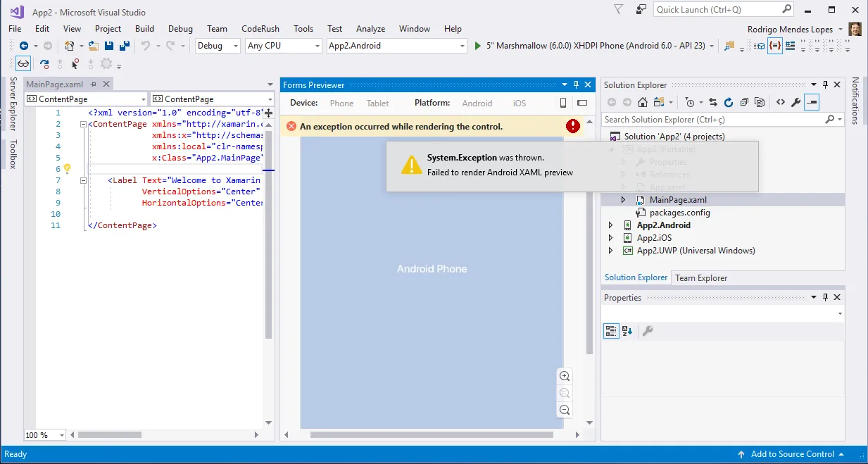Viewport: 868px width, 464px height.
Task: Open the CodeRush menu
Action: point(260,29)
